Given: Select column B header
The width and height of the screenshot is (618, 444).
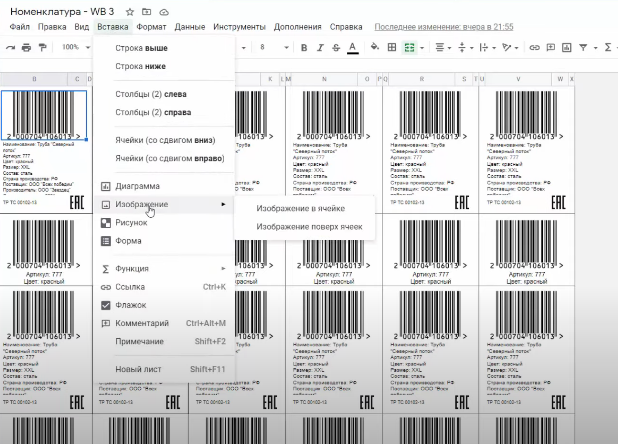Looking at the screenshot, I should 34,79.
